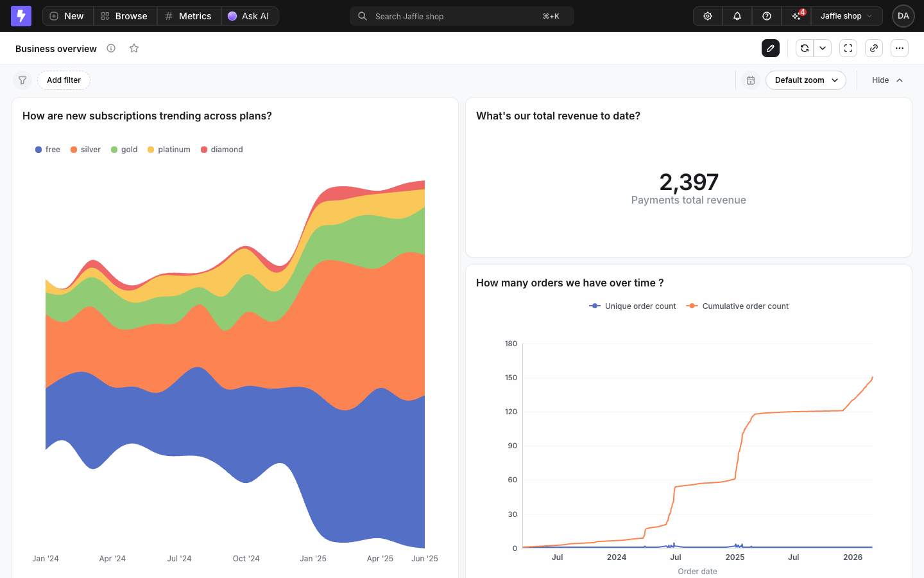This screenshot has height=578, width=924.
Task: Click the 2026 x-axis label
Action: coord(853,557)
